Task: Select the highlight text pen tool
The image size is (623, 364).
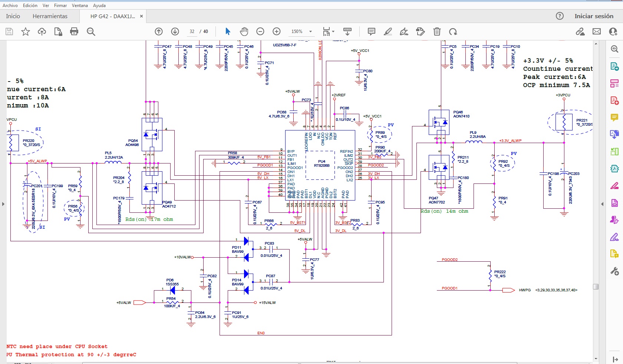Action: click(x=388, y=32)
